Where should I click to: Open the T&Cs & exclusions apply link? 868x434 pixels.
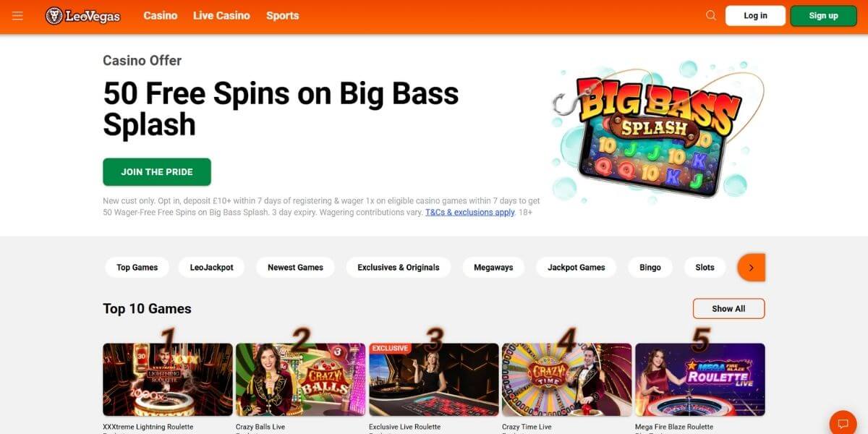click(470, 213)
